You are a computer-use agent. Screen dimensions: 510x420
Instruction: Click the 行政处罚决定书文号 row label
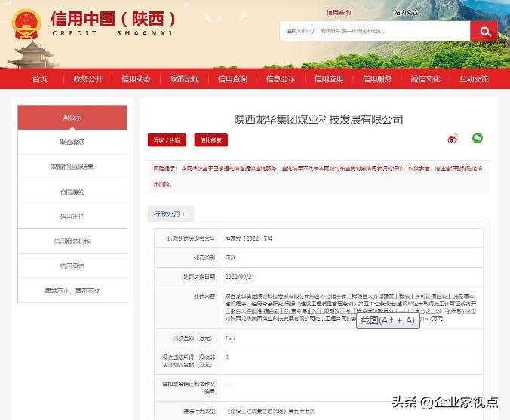tap(192, 238)
